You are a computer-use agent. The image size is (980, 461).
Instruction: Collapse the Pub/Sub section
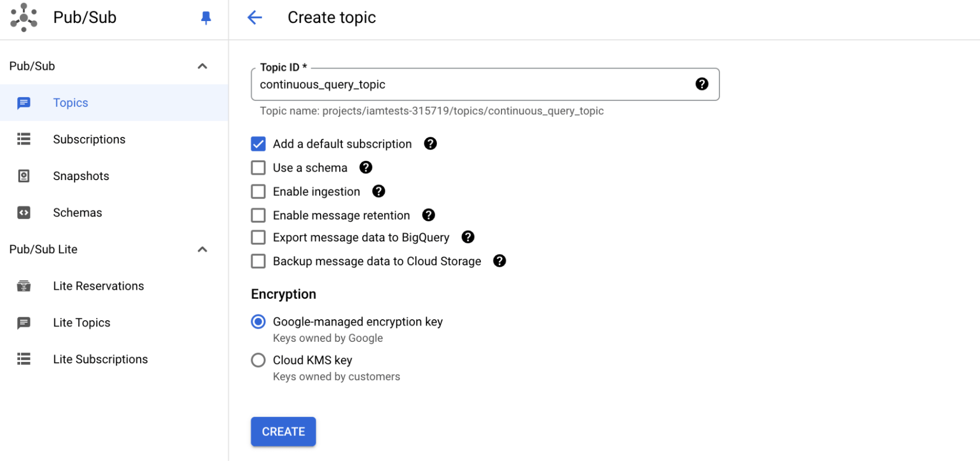(202, 66)
